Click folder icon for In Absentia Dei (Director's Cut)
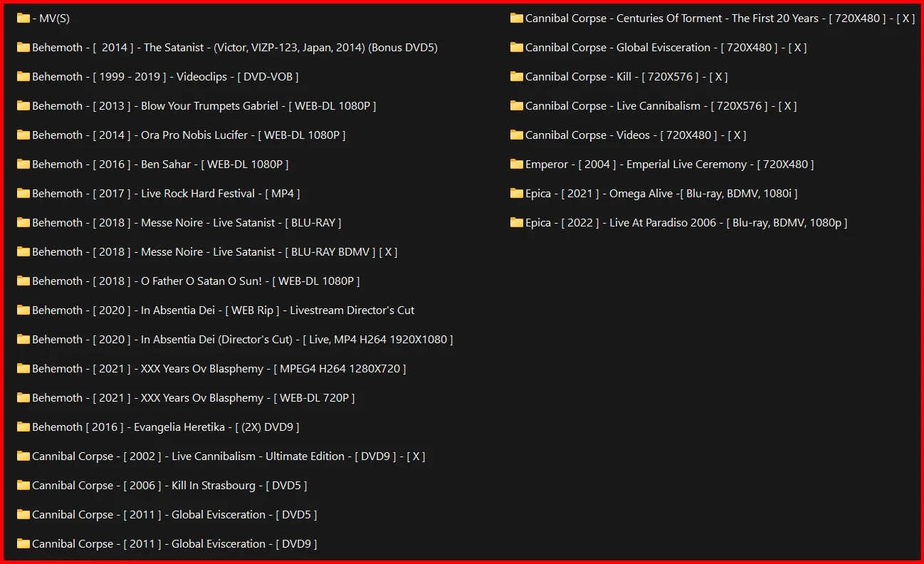 tap(23, 340)
